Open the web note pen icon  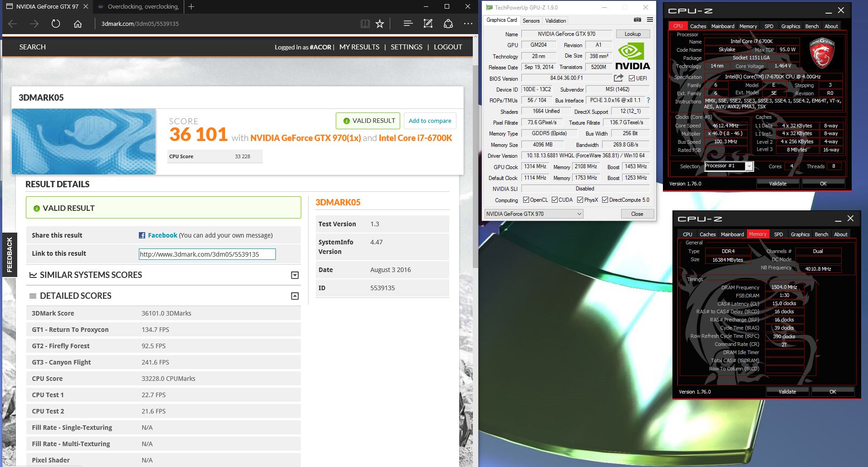[x=428, y=24]
